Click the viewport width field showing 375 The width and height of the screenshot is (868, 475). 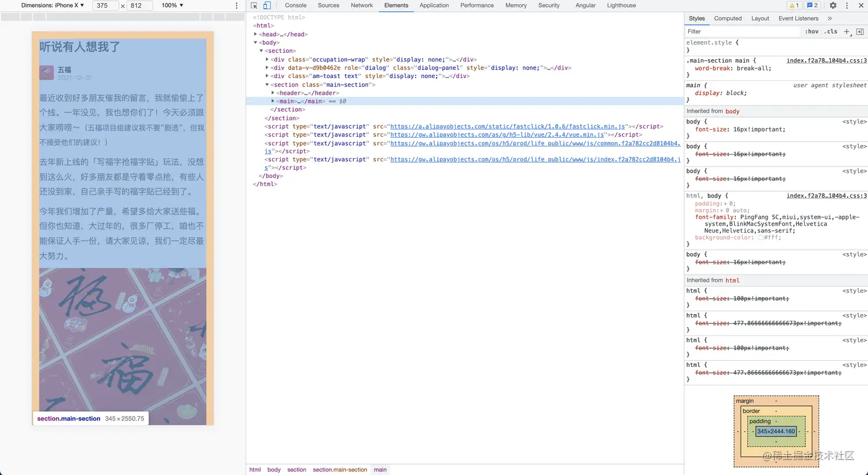[105, 6]
